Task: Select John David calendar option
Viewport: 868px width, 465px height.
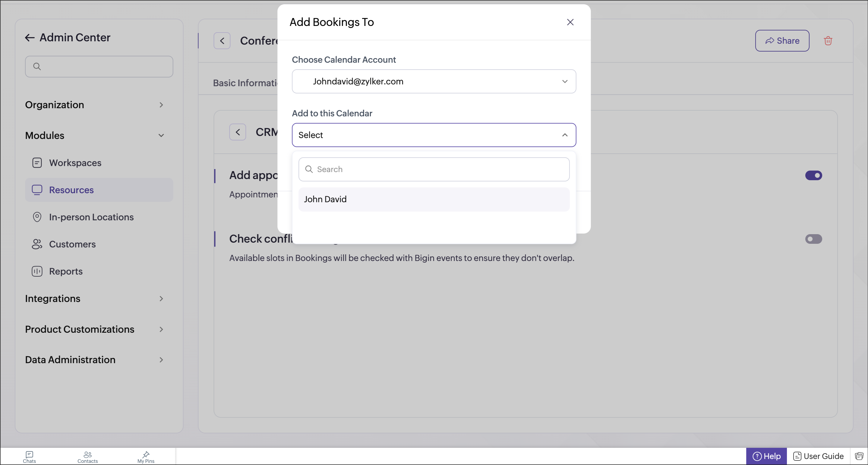Action: click(434, 199)
